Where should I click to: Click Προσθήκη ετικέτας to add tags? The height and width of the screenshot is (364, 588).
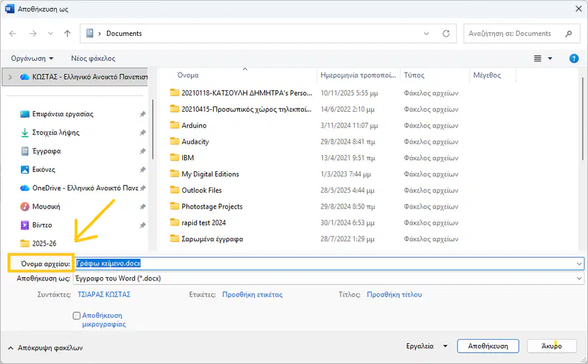click(252, 295)
